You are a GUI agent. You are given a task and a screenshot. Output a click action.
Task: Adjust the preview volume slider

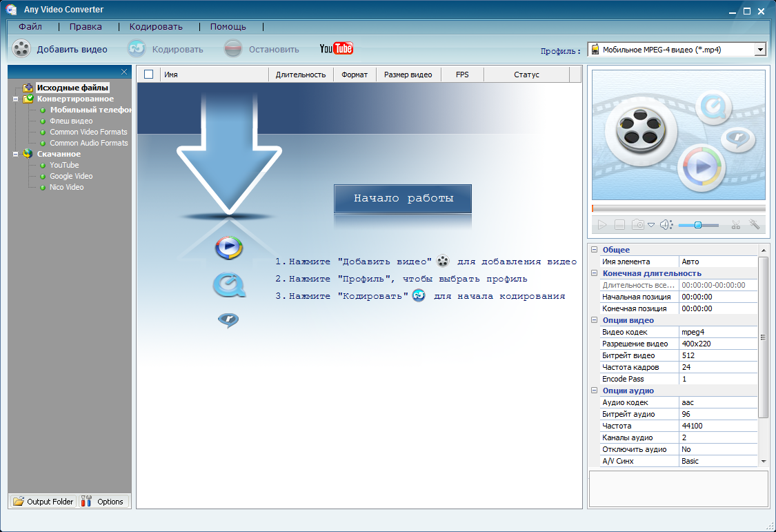pyautogui.click(x=698, y=225)
